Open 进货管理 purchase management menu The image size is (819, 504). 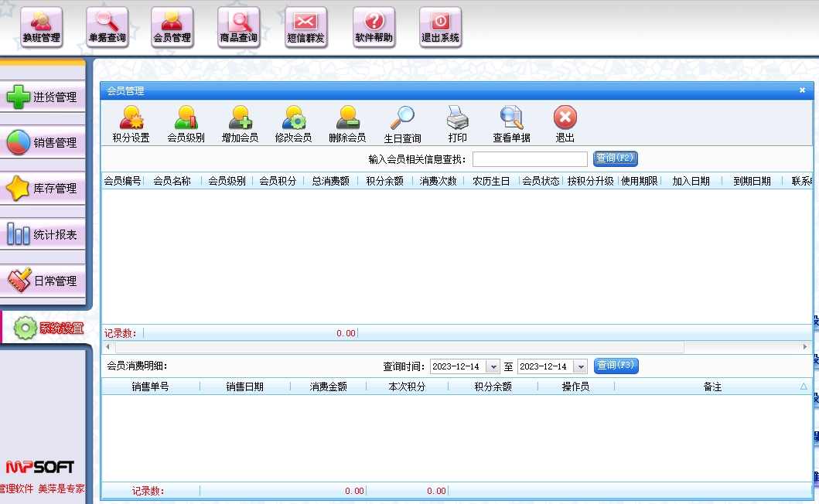pyautogui.click(x=43, y=97)
